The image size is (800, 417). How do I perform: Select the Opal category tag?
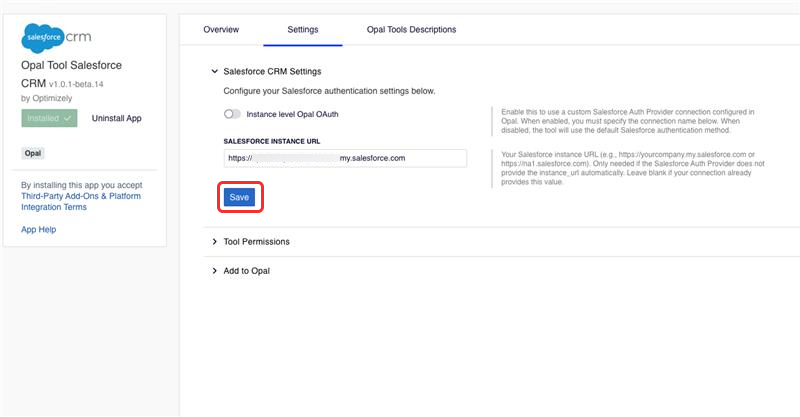(33, 155)
